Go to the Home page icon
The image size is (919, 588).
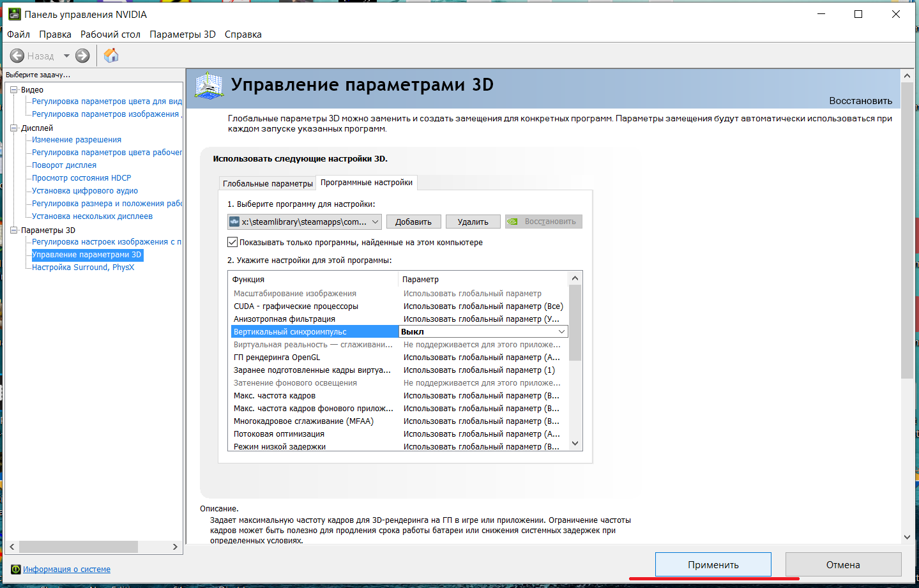click(x=111, y=56)
